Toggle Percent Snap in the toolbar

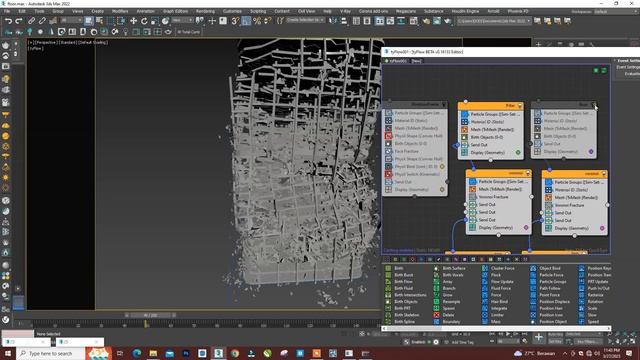point(257,21)
